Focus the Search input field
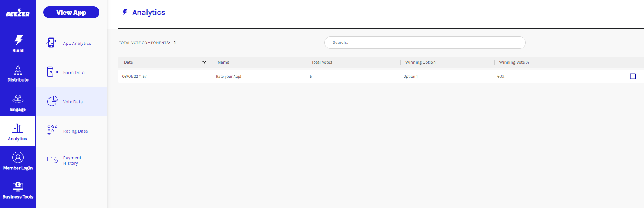Viewport: 644px width, 208px height. (x=425, y=43)
